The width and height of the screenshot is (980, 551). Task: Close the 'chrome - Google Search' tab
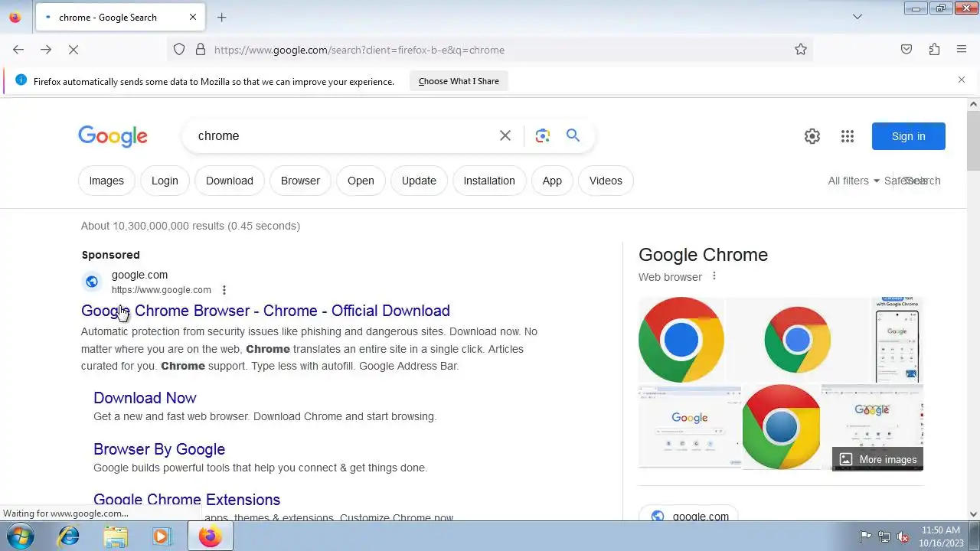(193, 17)
